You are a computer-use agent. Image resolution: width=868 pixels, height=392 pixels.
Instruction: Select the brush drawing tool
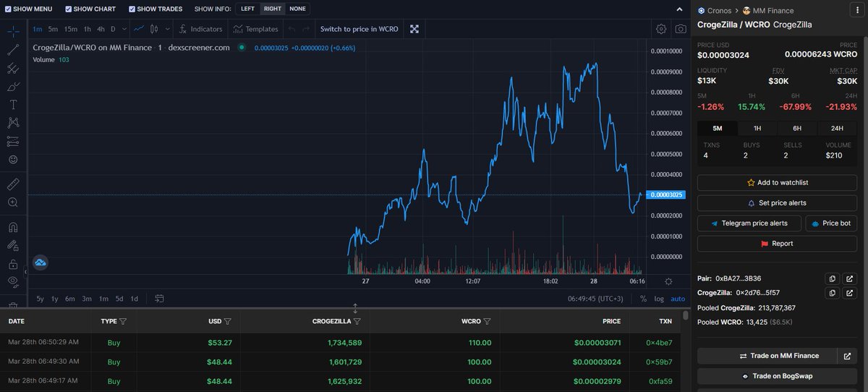pyautogui.click(x=13, y=86)
